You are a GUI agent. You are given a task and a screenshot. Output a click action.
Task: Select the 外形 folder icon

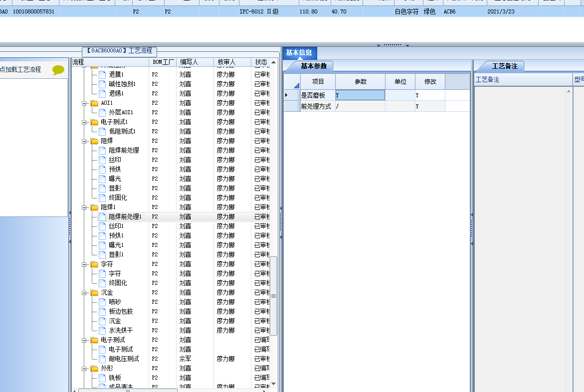point(94,368)
